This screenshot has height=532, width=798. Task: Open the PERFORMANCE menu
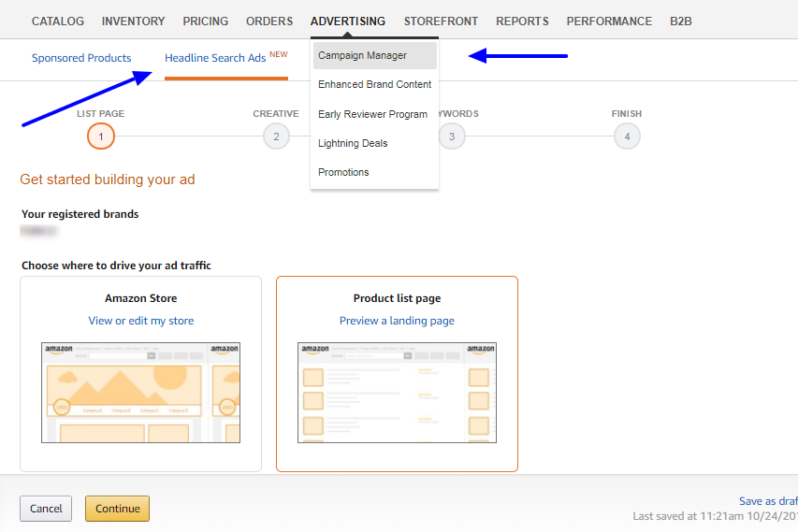pyautogui.click(x=609, y=22)
